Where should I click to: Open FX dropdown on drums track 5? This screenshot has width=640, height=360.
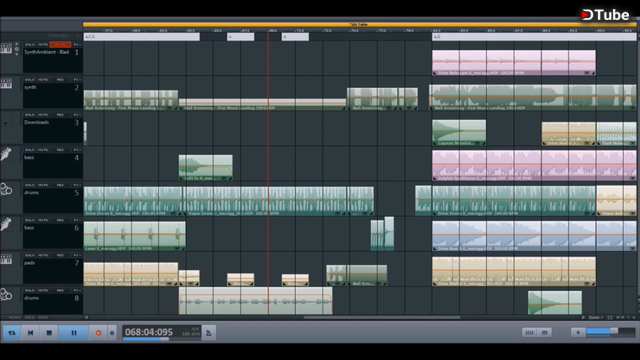[77, 185]
